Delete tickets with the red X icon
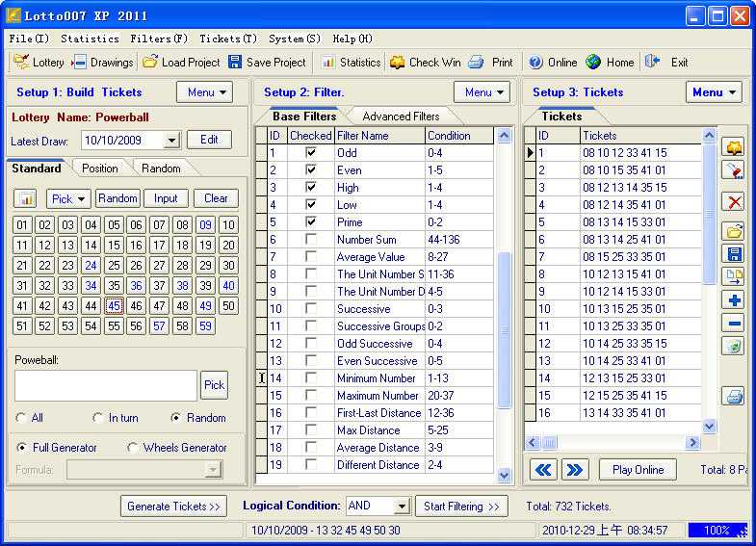756x546 pixels. (733, 202)
